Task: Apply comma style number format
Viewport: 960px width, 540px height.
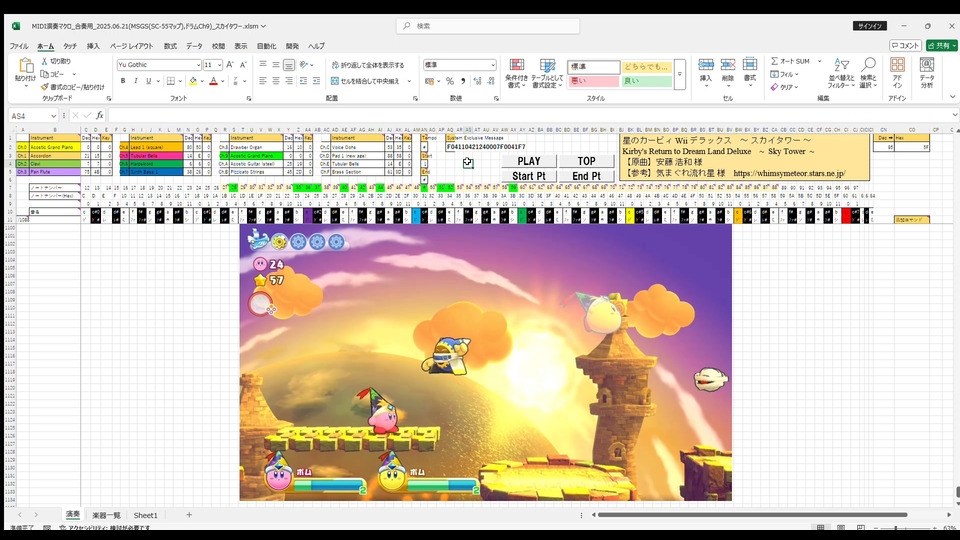Action: (463, 81)
